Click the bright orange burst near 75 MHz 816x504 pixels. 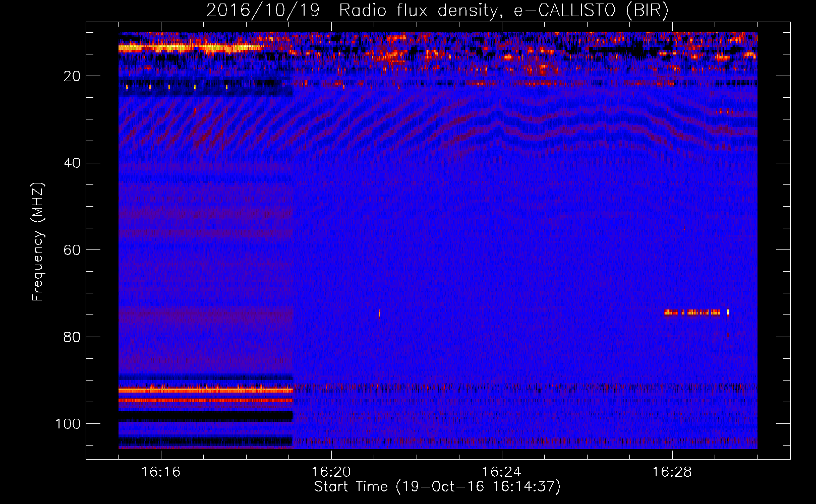click(697, 312)
